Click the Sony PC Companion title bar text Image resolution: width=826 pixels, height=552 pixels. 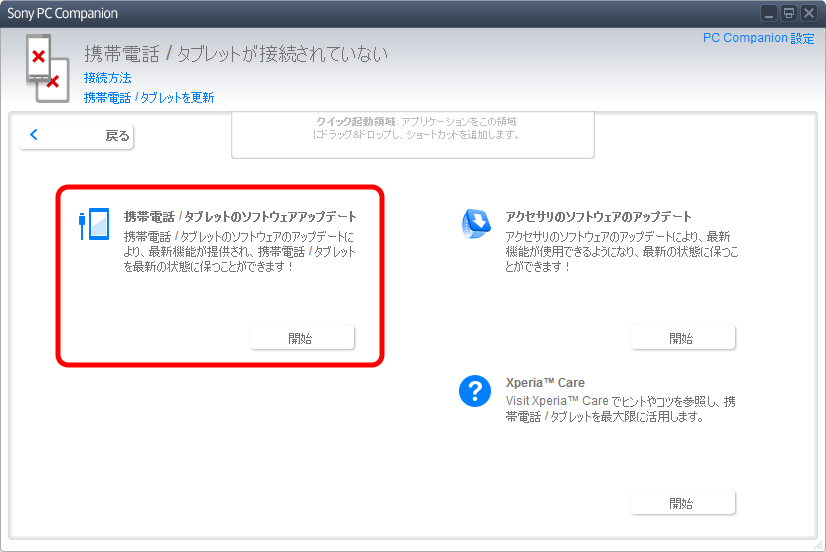coord(62,14)
